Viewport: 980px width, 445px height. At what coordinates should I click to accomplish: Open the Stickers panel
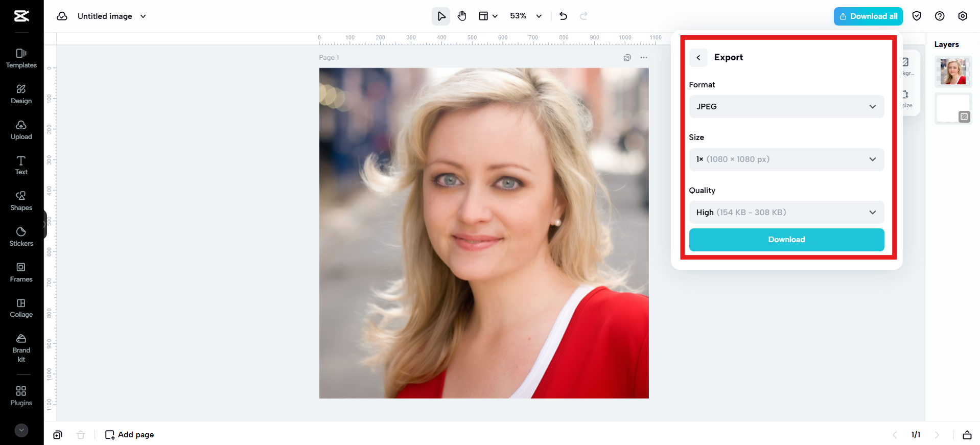21,237
